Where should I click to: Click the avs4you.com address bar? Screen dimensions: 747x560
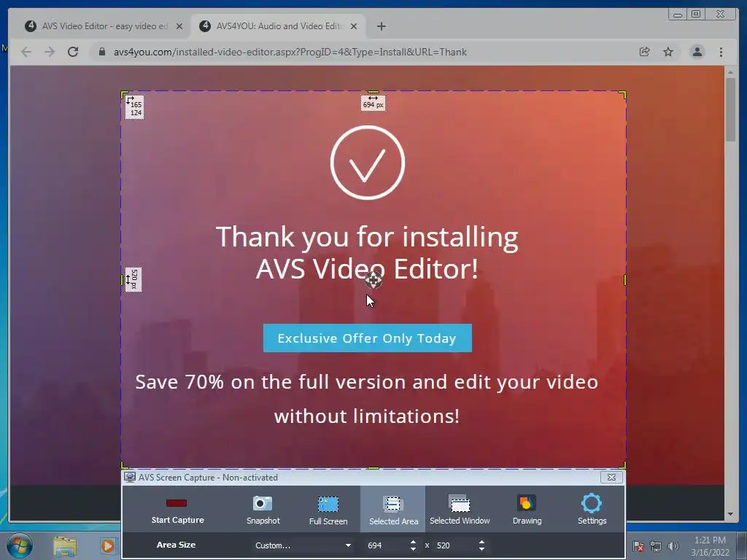point(290,52)
